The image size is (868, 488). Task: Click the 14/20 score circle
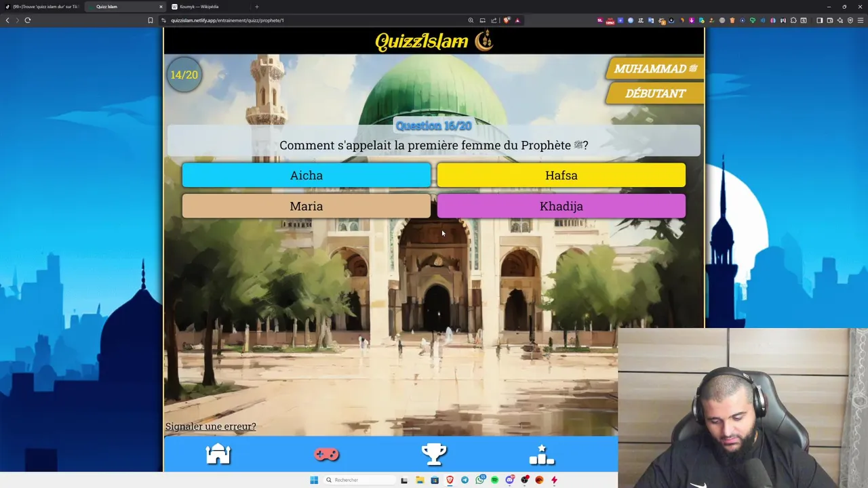click(184, 75)
